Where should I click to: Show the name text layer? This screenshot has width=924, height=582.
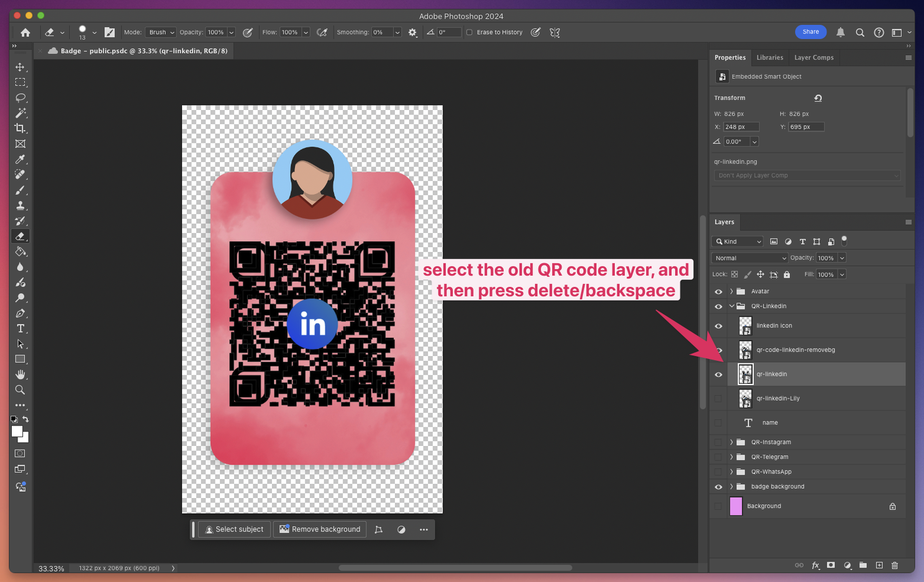click(x=718, y=423)
